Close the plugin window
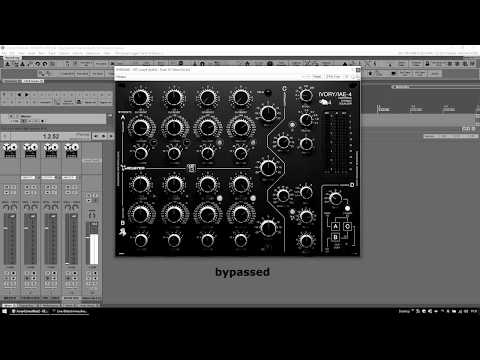Image resolution: width=480 pixels, height=360 pixels. (358, 70)
